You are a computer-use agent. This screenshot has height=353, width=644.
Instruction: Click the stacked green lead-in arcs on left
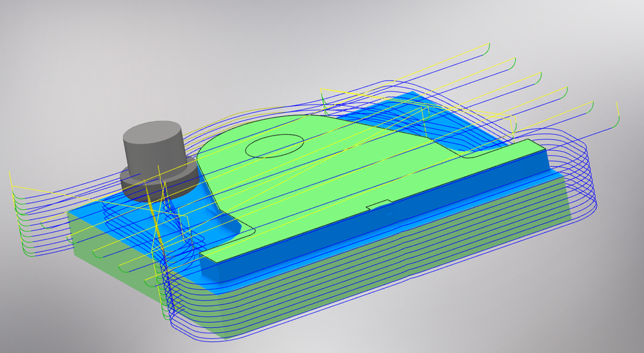click(20, 222)
